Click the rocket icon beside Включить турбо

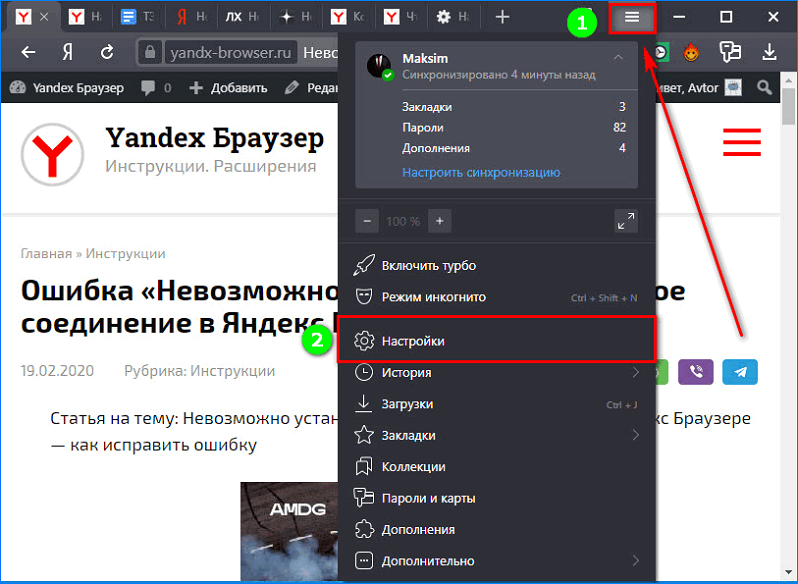(x=363, y=266)
